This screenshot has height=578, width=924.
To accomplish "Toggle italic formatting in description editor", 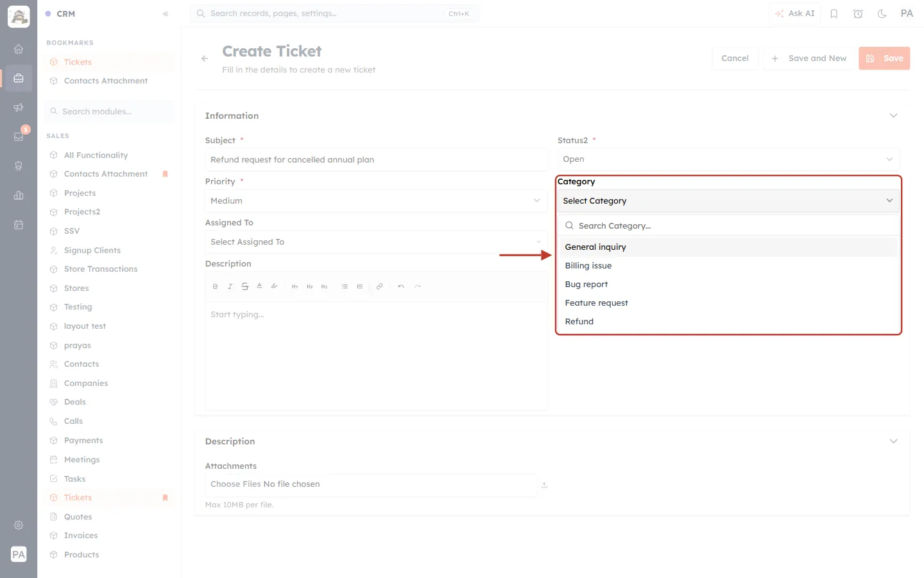I will tap(230, 286).
